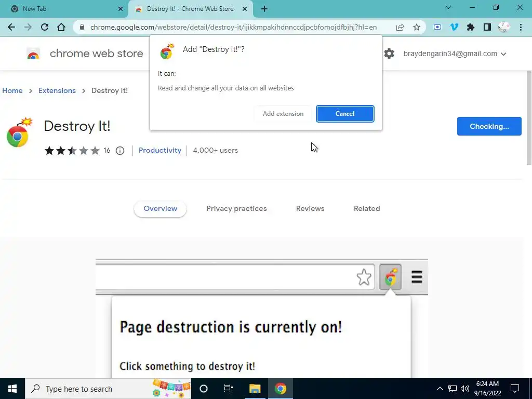Open Task View on the taskbar
This screenshot has width=532, height=399.
(x=229, y=389)
